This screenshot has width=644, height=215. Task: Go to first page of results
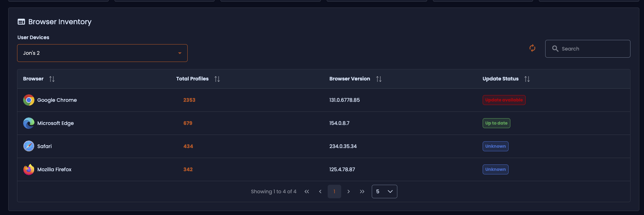pyautogui.click(x=307, y=192)
